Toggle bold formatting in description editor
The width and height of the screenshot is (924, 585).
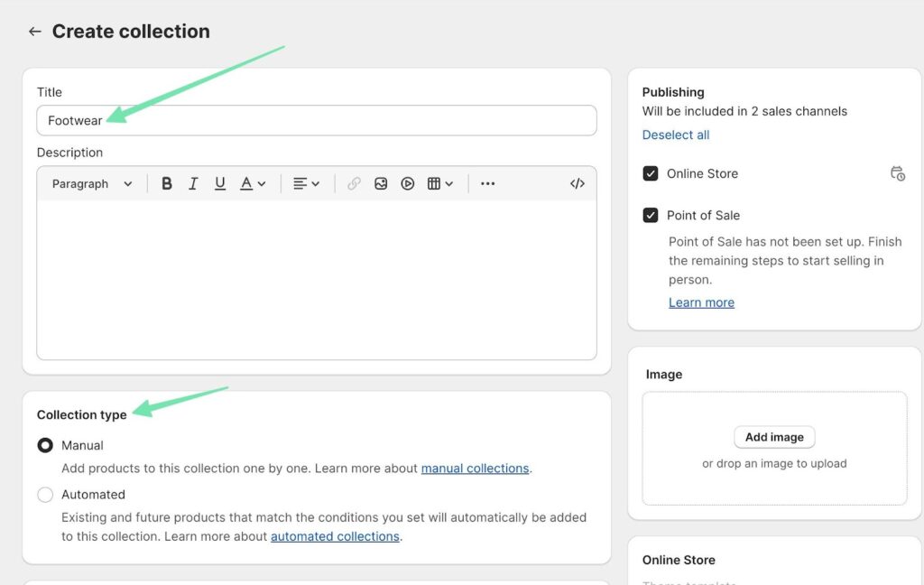pos(167,183)
